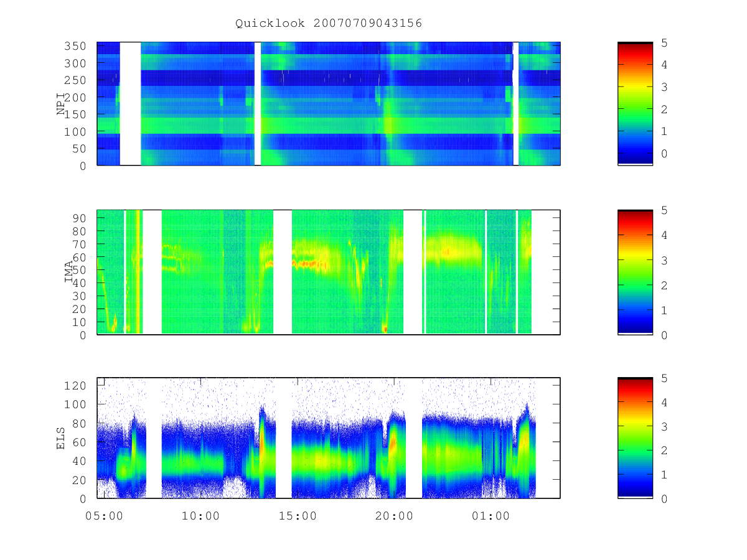
Task: Select the IMA spectrogram panel
Action: (x=329, y=272)
